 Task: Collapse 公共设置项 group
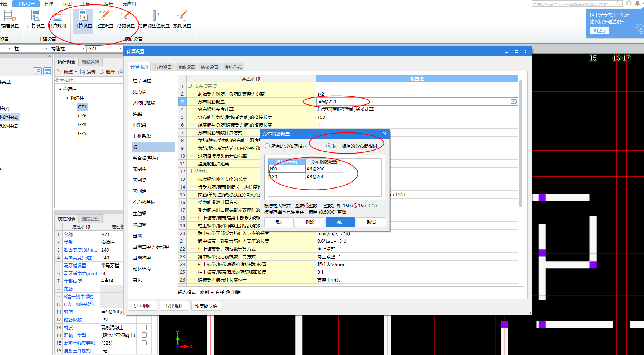(x=190, y=86)
